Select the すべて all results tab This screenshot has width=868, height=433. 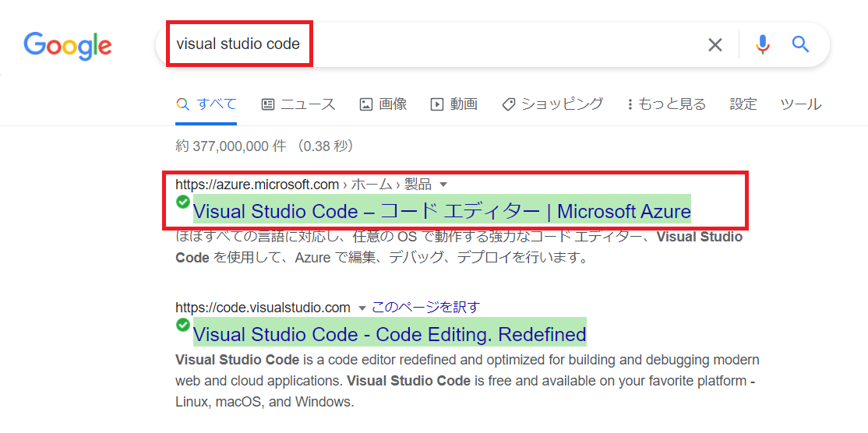[x=206, y=104]
